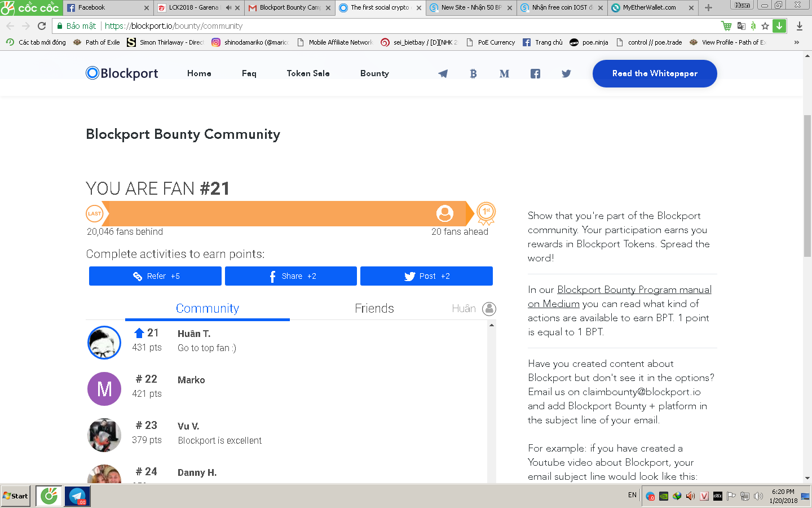The height and width of the screenshot is (508, 812).
Task: Open Các tab mới đóng bookmark
Action: click(x=36, y=42)
